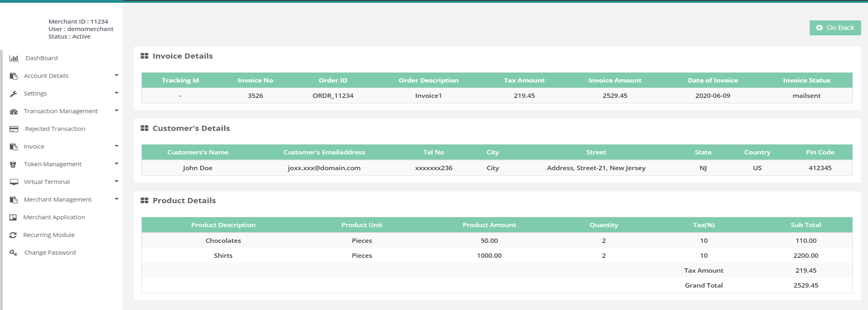The width and height of the screenshot is (868, 310).
Task: Select the customer email address cell
Action: [324, 168]
